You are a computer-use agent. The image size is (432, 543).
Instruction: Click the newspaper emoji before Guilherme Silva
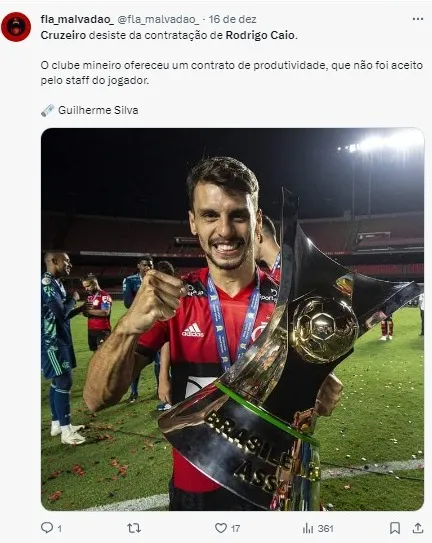pyautogui.click(x=47, y=110)
